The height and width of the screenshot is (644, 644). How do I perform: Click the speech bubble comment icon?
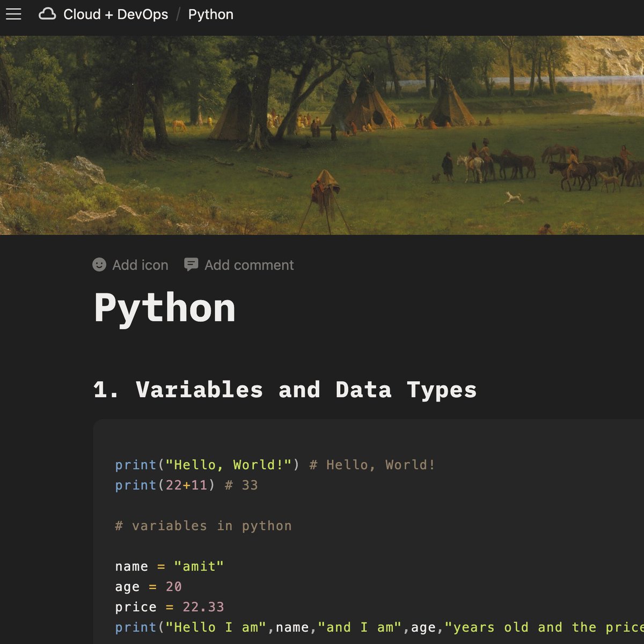(191, 265)
